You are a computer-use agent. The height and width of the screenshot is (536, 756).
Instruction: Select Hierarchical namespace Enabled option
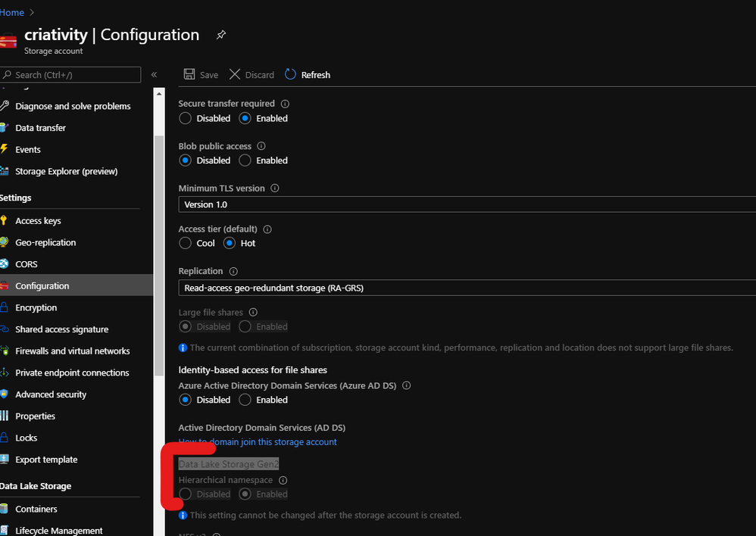tap(245, 494)
